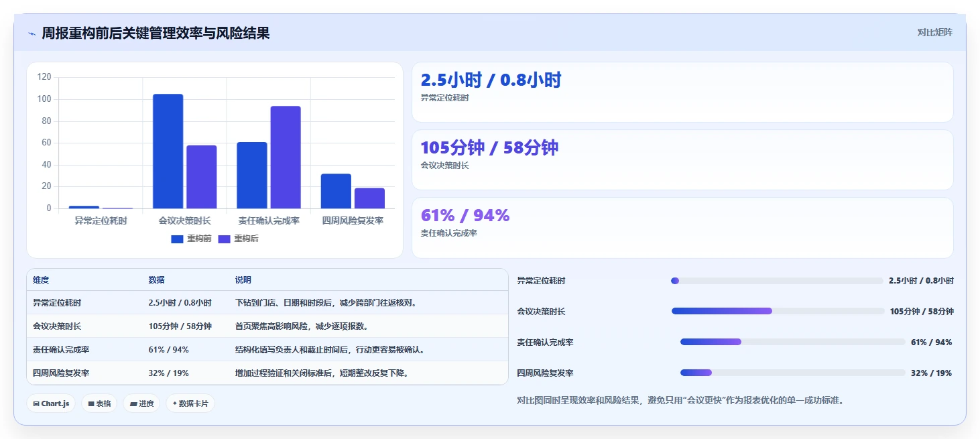The width and height of the screenshot is (980, 439).
Task: Click the 重构后 bar for 会议决策时长
Action: (202, 177)
